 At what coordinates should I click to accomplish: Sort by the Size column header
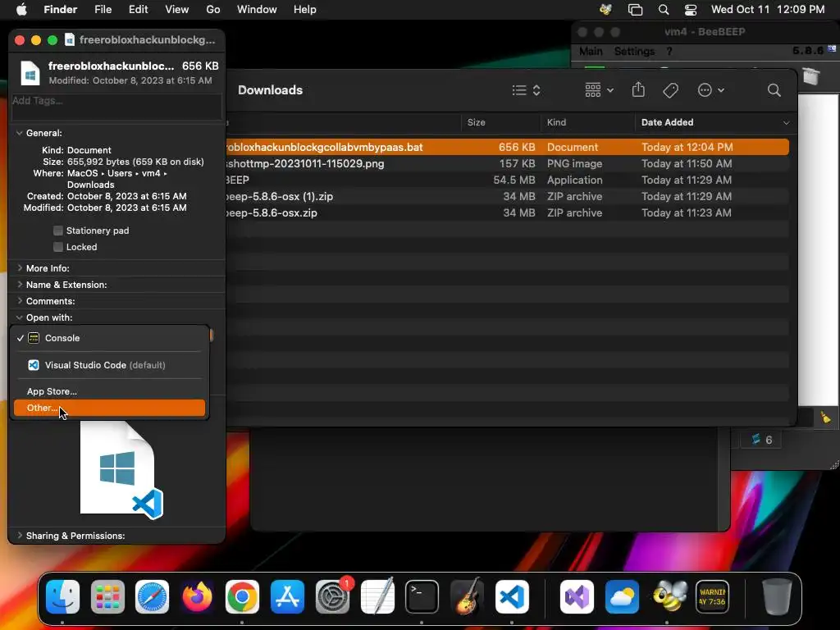pyautogui.click(x=500, y=123)
